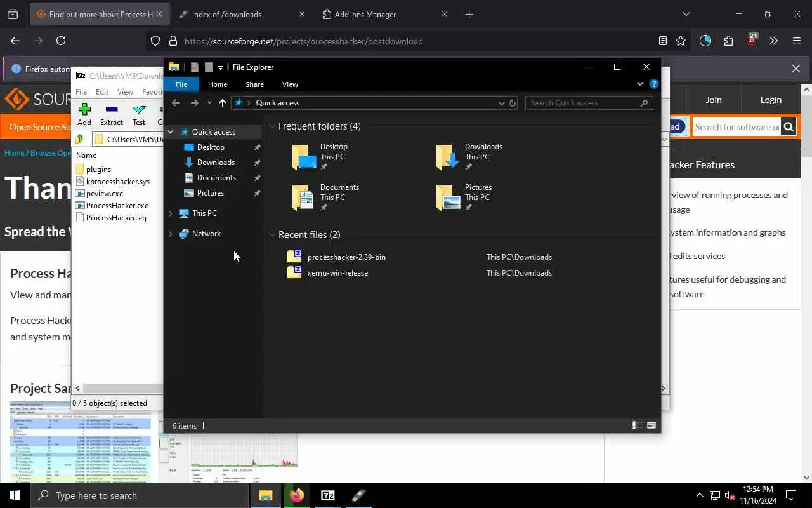Expand the This PC tree node
This screenshot has width=812, height=508.
[170, 213]
